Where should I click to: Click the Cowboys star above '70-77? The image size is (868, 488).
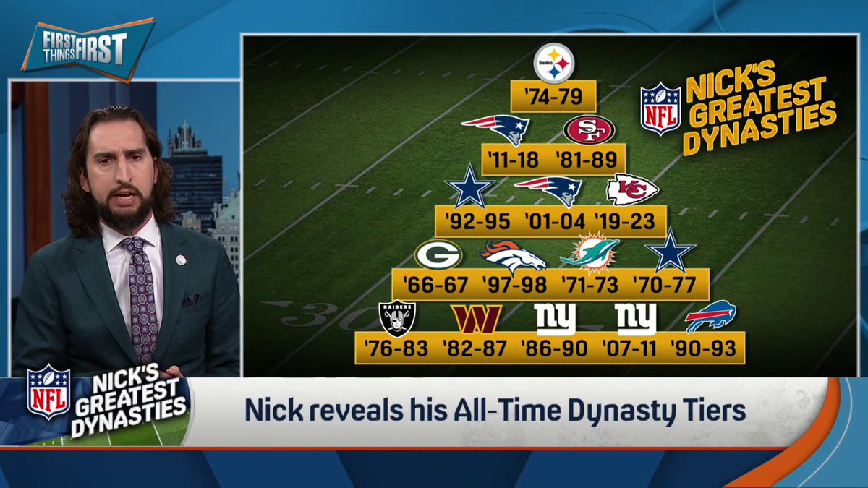670,252
